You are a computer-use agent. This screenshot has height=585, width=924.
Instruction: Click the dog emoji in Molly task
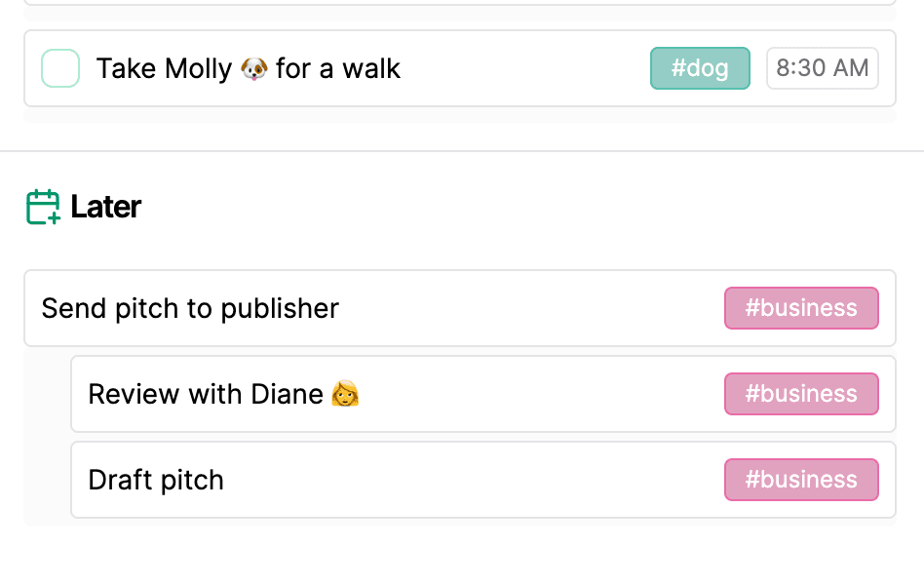[254, 69]
